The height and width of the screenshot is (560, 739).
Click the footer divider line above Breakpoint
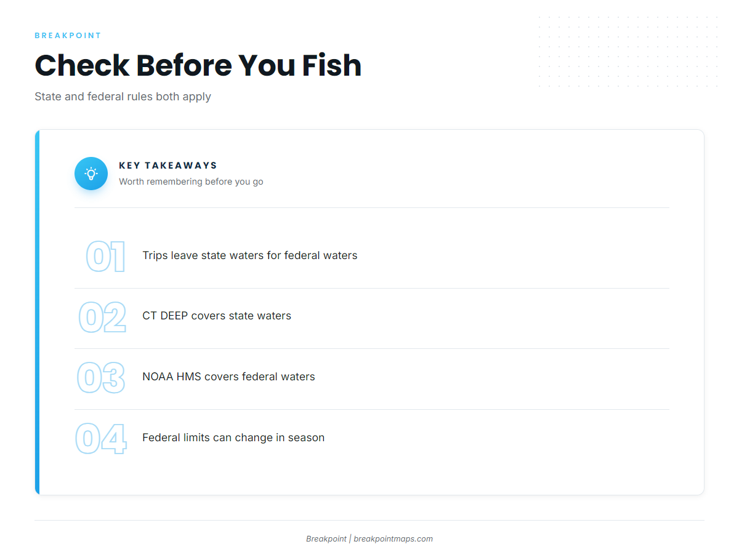369,520
